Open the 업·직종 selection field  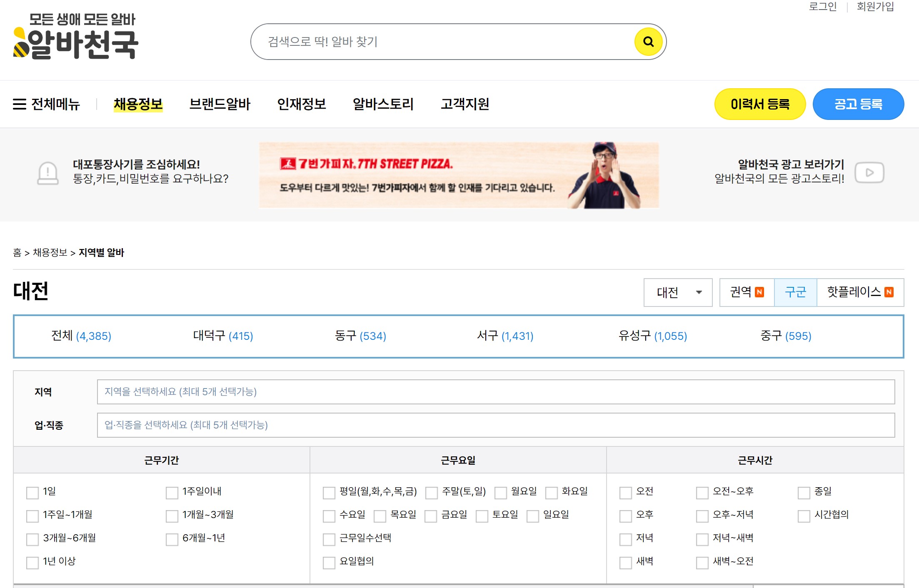coord(495,425)
